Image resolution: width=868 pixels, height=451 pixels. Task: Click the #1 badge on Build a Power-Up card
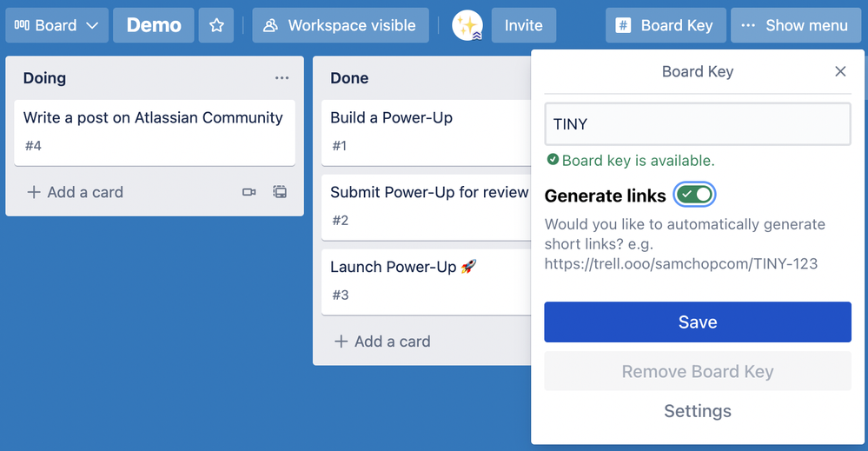click(340, 146)
